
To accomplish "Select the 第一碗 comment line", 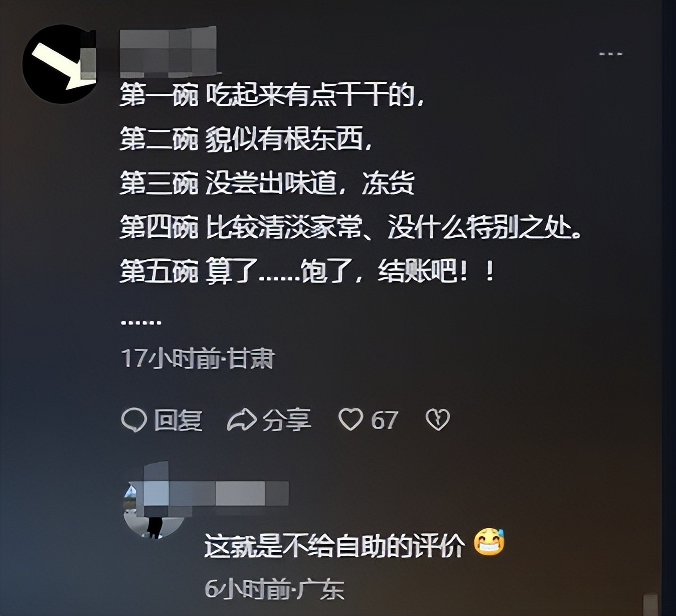I will point(272,95).
